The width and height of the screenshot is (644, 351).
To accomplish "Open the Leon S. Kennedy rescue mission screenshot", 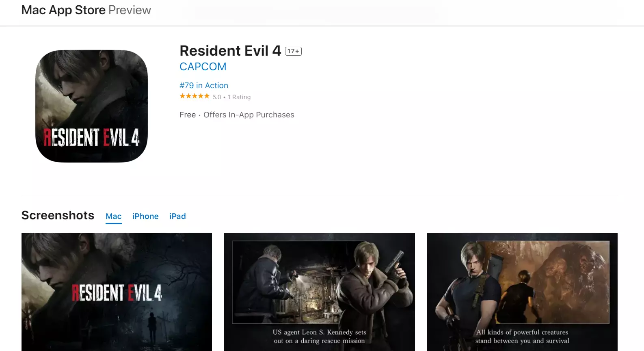I will [x=320, y=292].
